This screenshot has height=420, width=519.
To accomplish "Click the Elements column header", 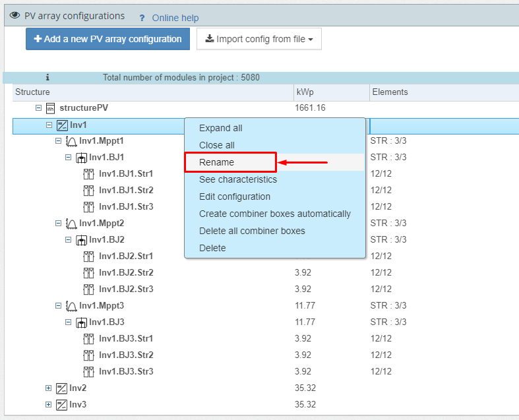I will (x=444, y=92).
